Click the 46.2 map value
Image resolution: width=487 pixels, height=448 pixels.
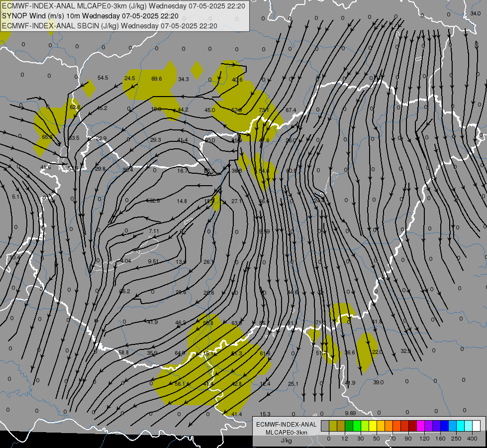181,323
